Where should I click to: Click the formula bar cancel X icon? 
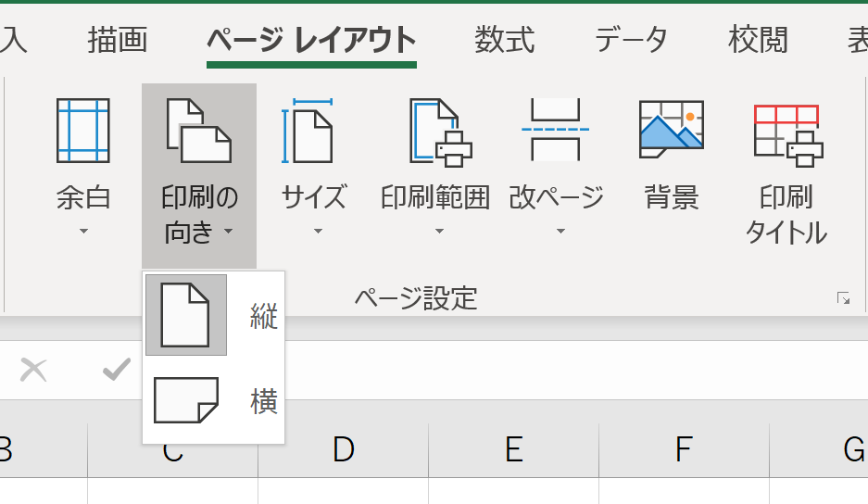(x=33, y=370)
